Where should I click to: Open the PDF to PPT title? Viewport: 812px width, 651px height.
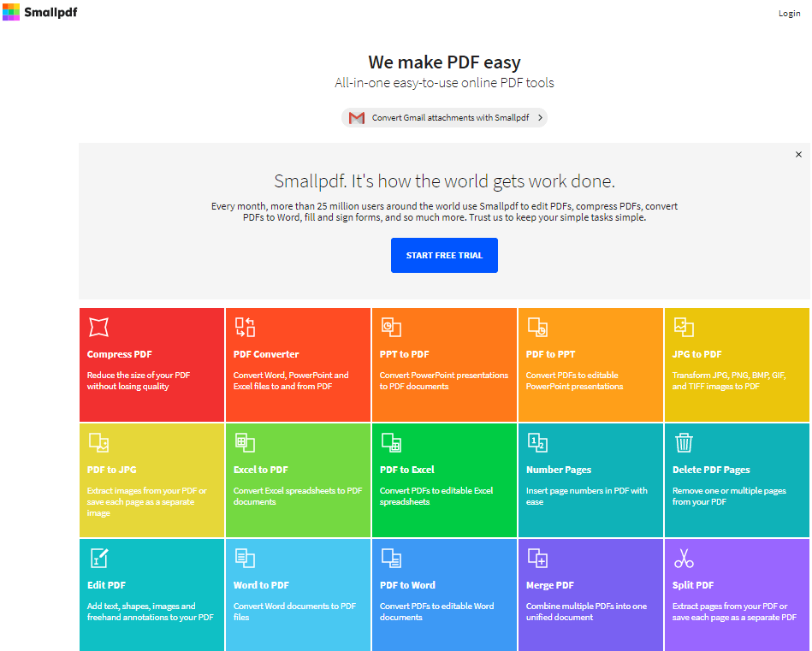click(x=550, y=354)
